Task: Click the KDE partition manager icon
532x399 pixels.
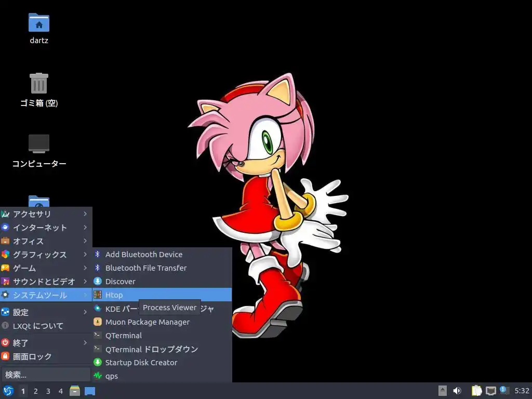Action: tap(98, 309)
